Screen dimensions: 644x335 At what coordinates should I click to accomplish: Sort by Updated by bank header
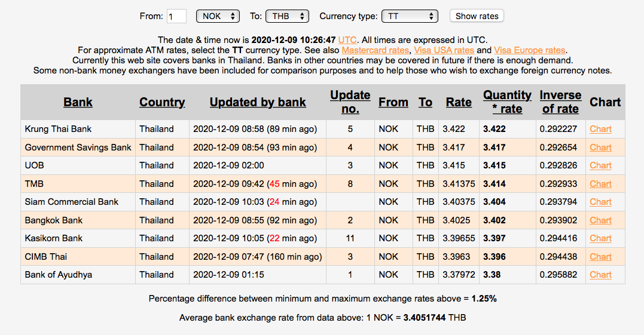[x=258, y=102]
